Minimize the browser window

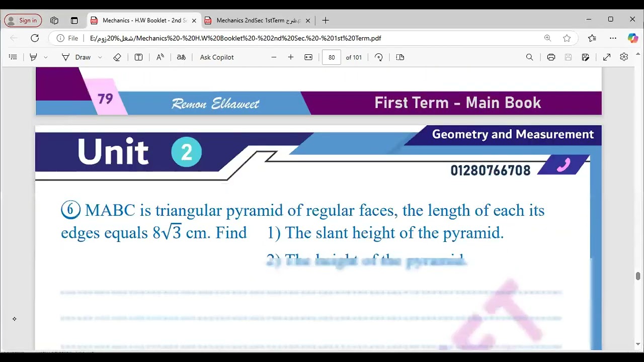589,20
